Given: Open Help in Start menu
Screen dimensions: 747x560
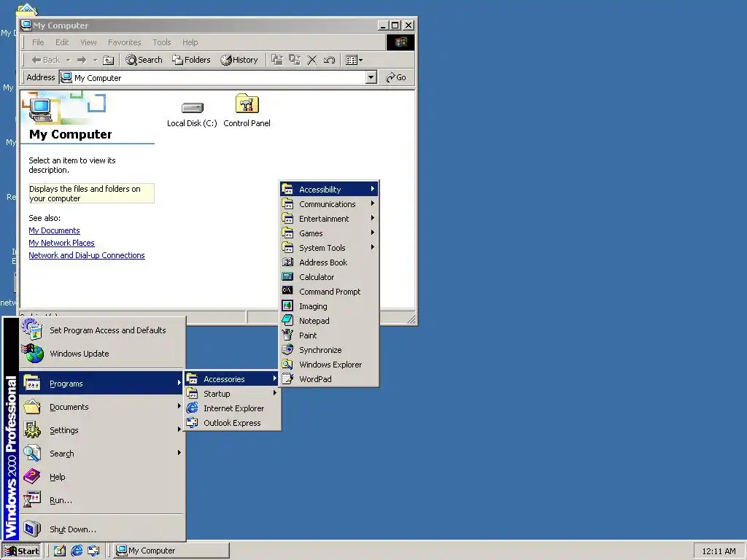Looking at the screenshot, I should [102, 477].
